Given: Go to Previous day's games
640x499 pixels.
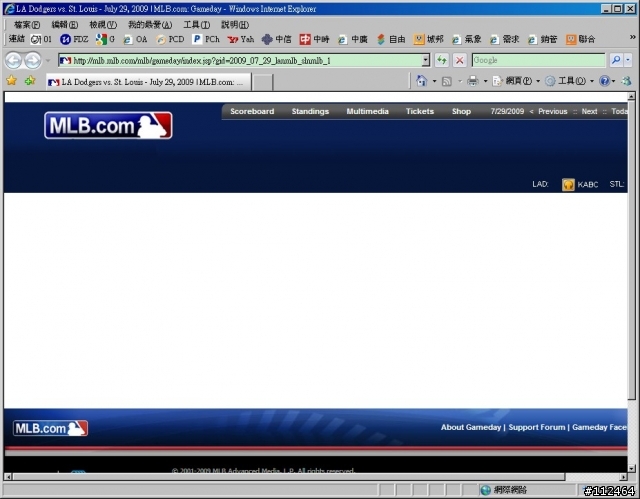Looking at the screenshot, I should tap(552, 111).
